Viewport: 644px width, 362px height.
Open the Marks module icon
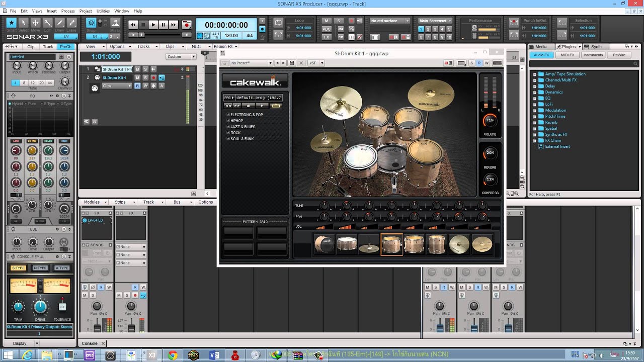point(115,23)
